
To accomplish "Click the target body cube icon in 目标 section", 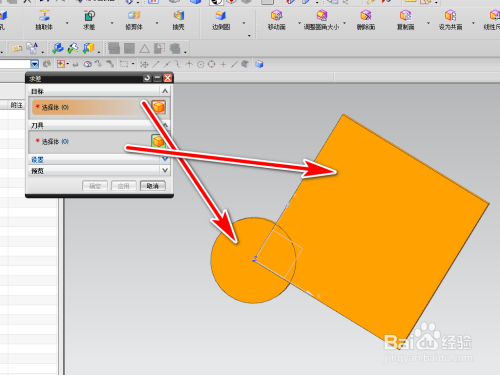I will click(x=159, y=107).
